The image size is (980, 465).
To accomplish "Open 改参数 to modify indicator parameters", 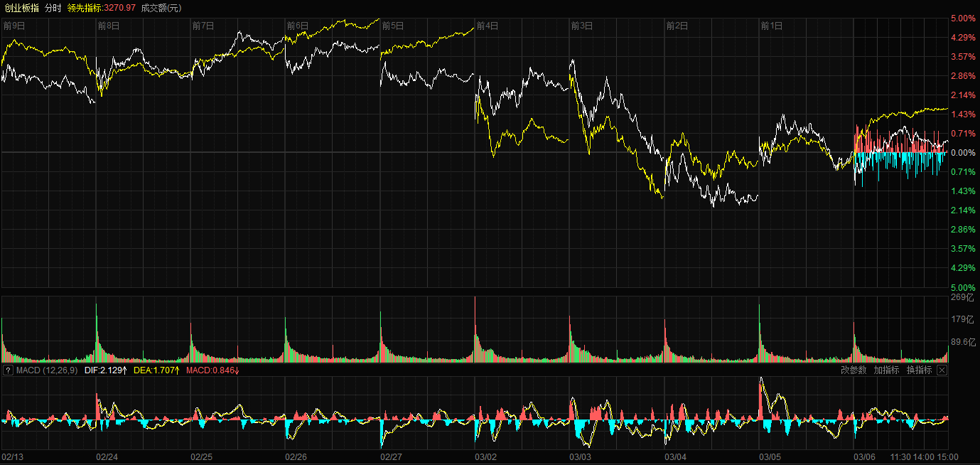I will tap(854, 370).
